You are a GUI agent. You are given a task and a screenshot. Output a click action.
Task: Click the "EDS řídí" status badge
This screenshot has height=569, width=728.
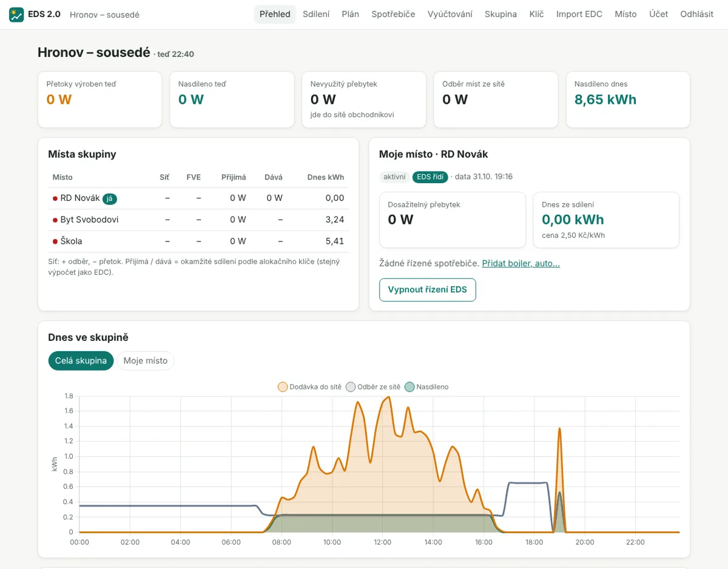pyautogui.click(x=430, y=177)
